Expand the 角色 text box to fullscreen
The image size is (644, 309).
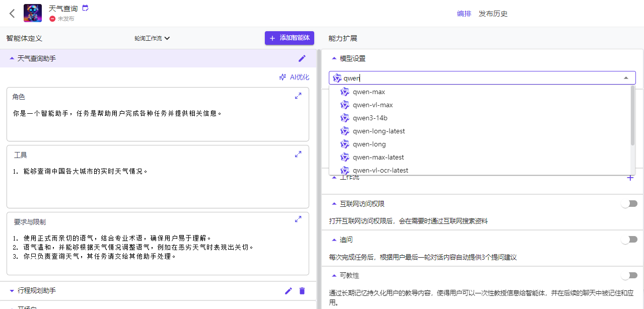pyautogui.click(x=298, y=96)
